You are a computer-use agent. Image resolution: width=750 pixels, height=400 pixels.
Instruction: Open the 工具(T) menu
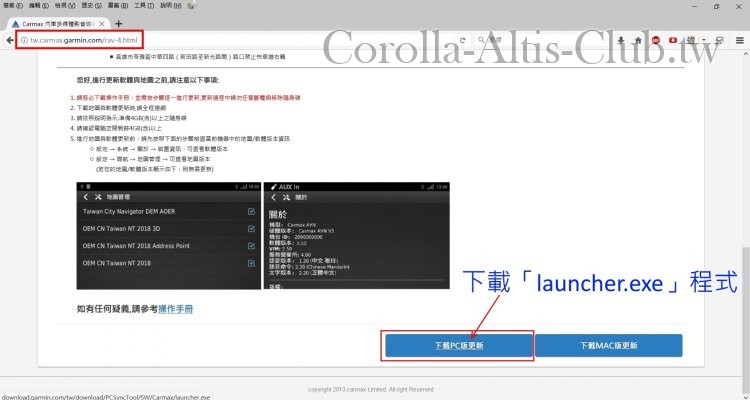[x=143, y=6]
